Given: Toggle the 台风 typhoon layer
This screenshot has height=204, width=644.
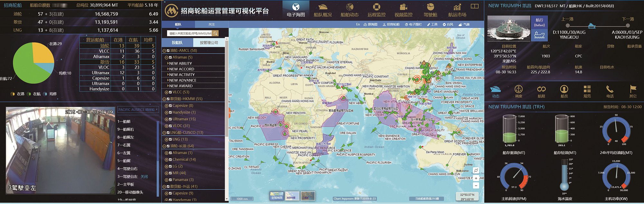Looking at the screenshot, I should [x=448, y=25].
